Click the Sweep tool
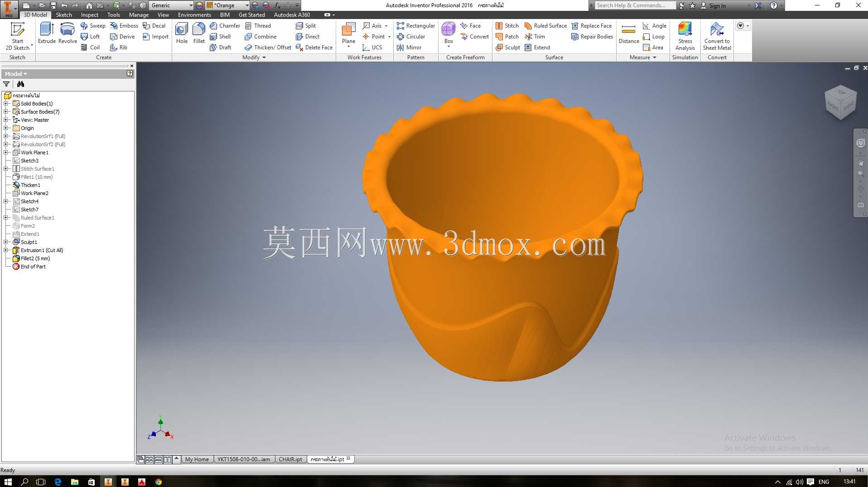This screenshot has width=868, height=487. click(93, 26)
